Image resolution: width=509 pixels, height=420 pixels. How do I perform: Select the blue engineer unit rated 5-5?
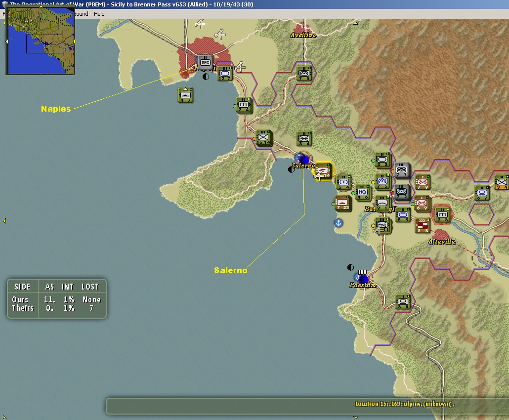(403, 215)
